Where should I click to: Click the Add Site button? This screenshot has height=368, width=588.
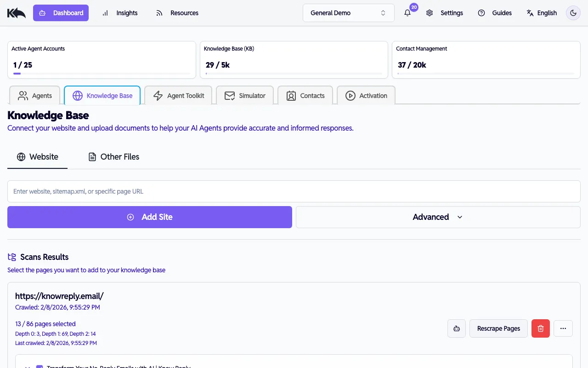[x=149, y=217]
